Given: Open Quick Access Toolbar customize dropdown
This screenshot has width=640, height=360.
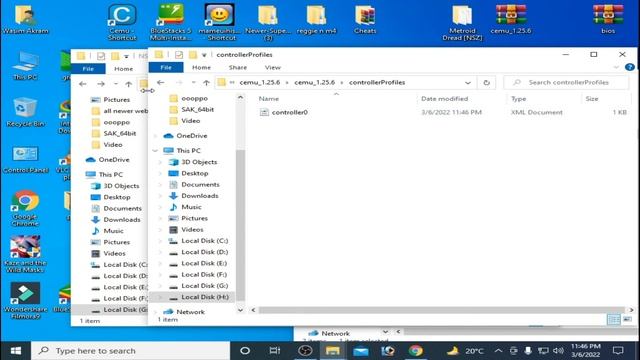Looking at the screenshot, I should pos(204,55).
